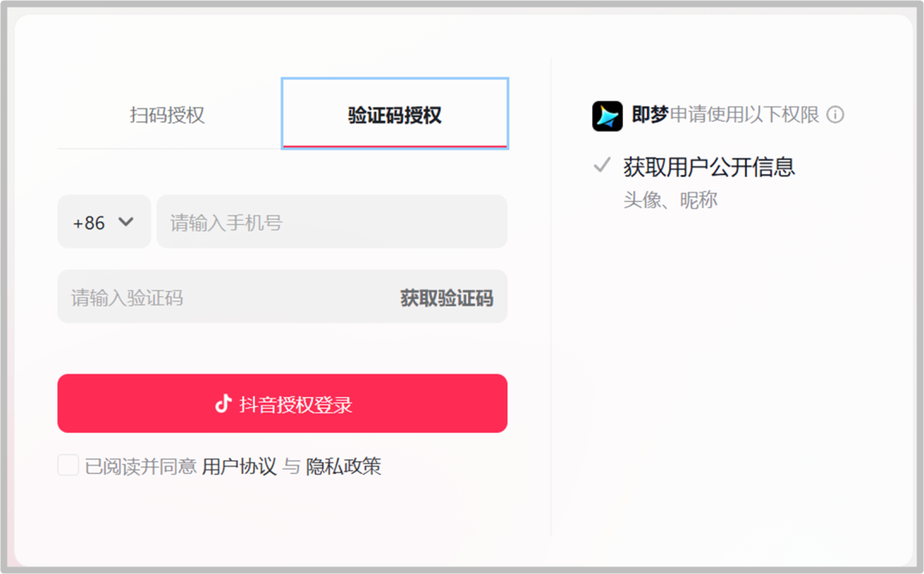Click 获取验证码 to request a code

[448, 297]
